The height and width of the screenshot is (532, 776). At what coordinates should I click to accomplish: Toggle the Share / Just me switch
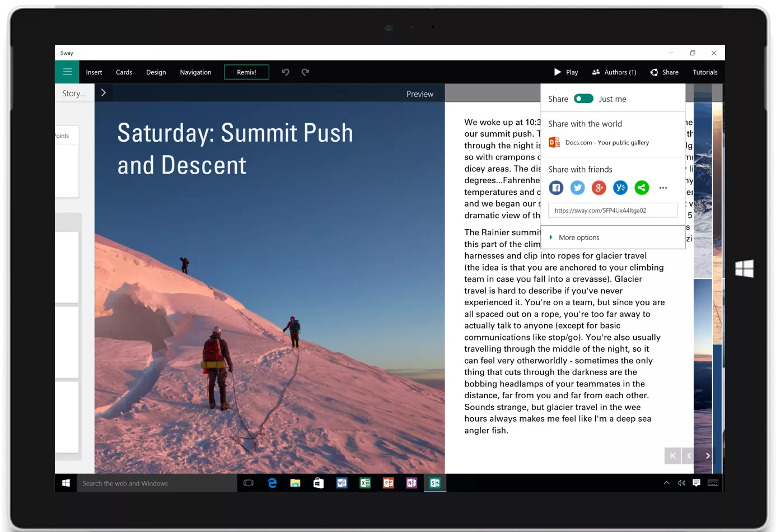583,99
